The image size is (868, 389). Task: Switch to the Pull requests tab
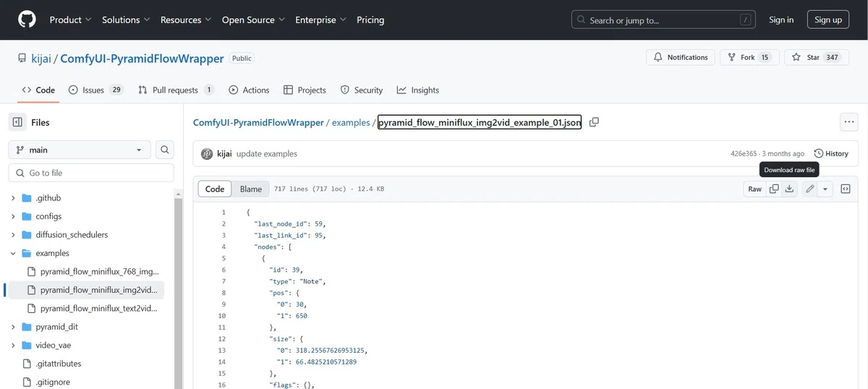[x=176, y=90]
